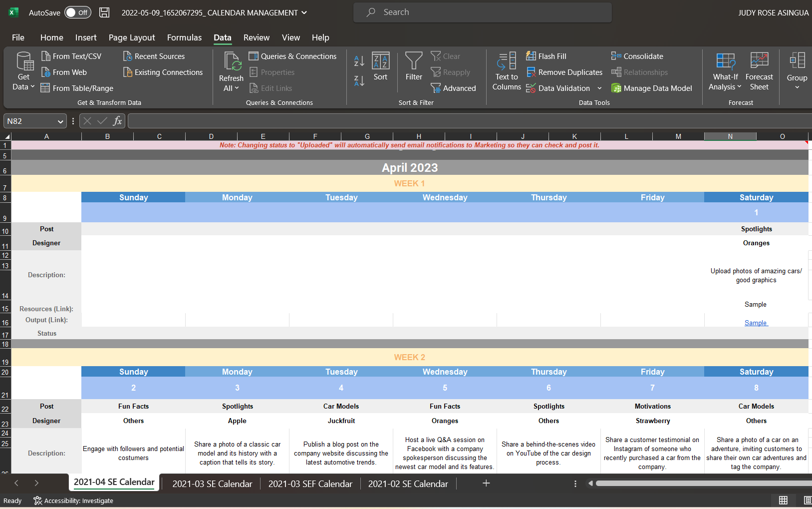812x509 pixels.
Task: Click Sort A to Z icon
Action: pos(359,61)
